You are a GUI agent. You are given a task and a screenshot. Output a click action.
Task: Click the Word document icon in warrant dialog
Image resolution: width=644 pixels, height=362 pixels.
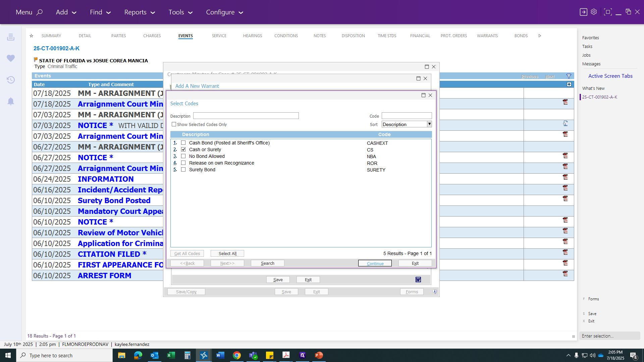point(418,280)
